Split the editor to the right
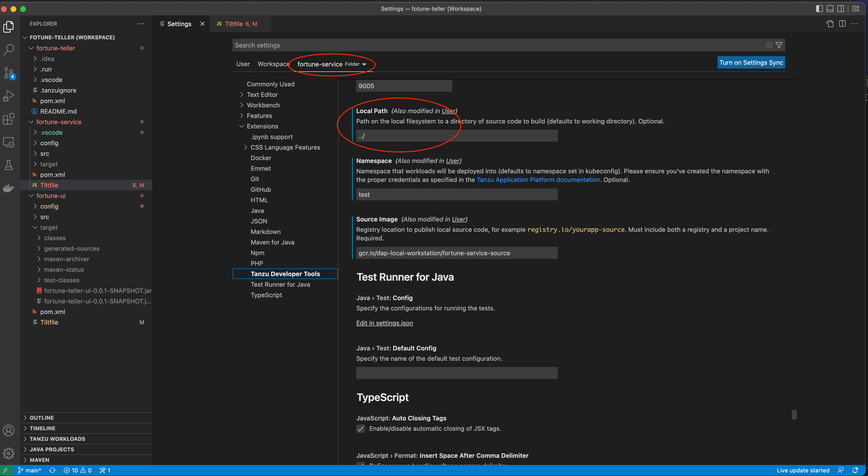868x476 pixels. pyautogui.click(x=842, y=23)
